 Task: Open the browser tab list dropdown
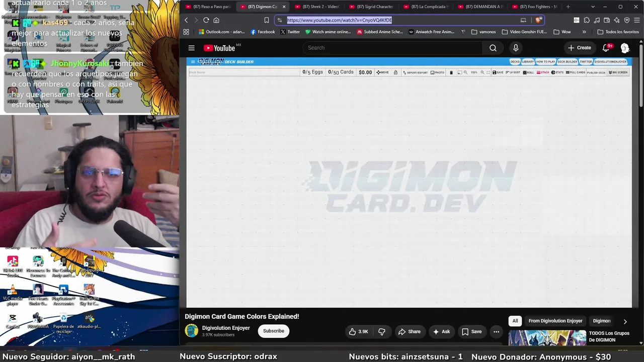coord(593,7)
